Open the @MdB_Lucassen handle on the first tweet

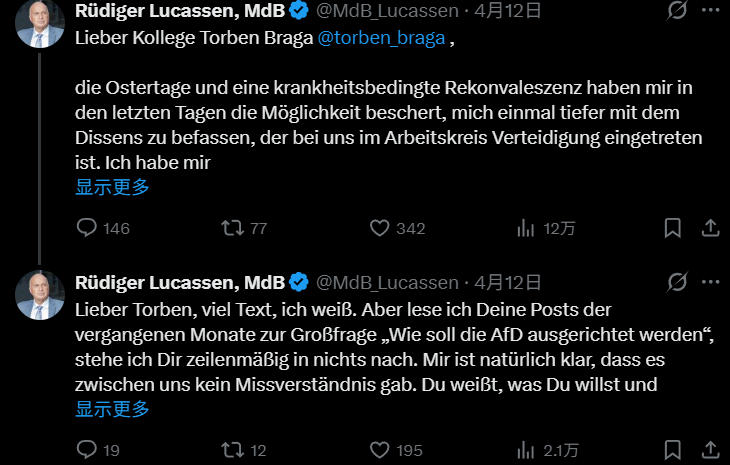click(389, 12)
